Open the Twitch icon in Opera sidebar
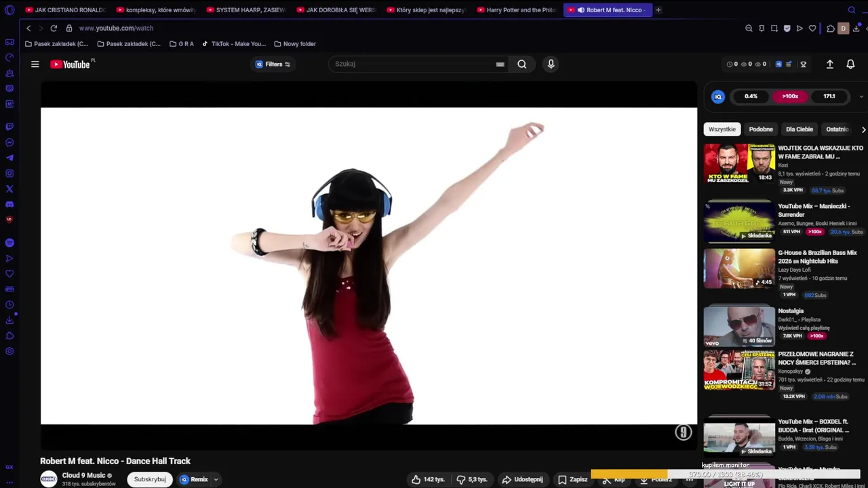Screen dimensions: 868x488 click(9, 127)
